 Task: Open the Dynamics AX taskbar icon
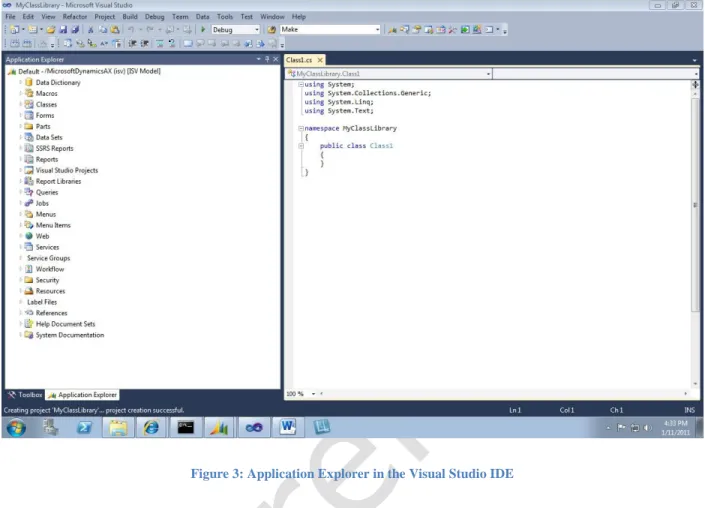219,427
